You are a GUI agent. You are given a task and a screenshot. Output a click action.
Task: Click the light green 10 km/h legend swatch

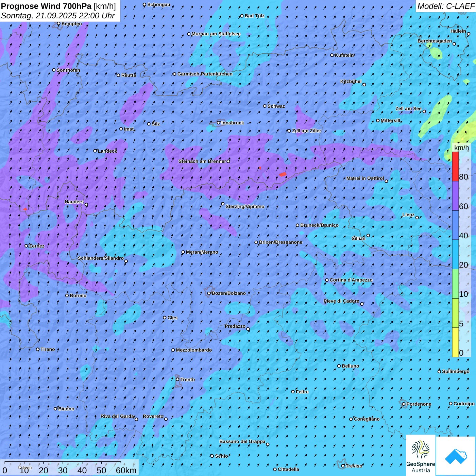(455, 284)
